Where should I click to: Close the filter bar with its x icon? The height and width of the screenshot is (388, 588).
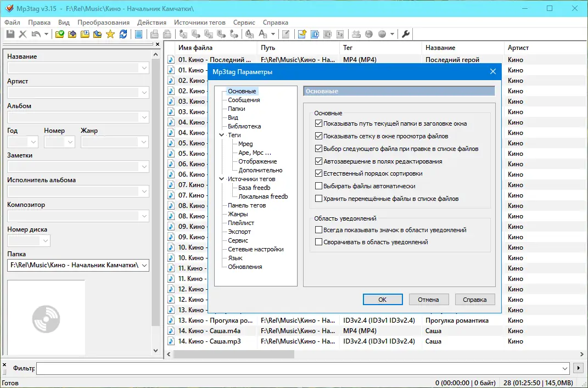4,364
